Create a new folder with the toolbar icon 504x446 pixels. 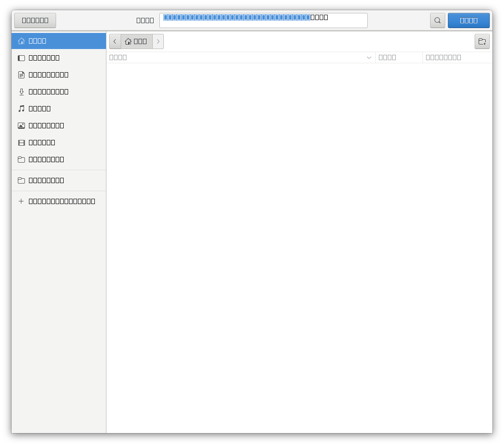(482, 41)
